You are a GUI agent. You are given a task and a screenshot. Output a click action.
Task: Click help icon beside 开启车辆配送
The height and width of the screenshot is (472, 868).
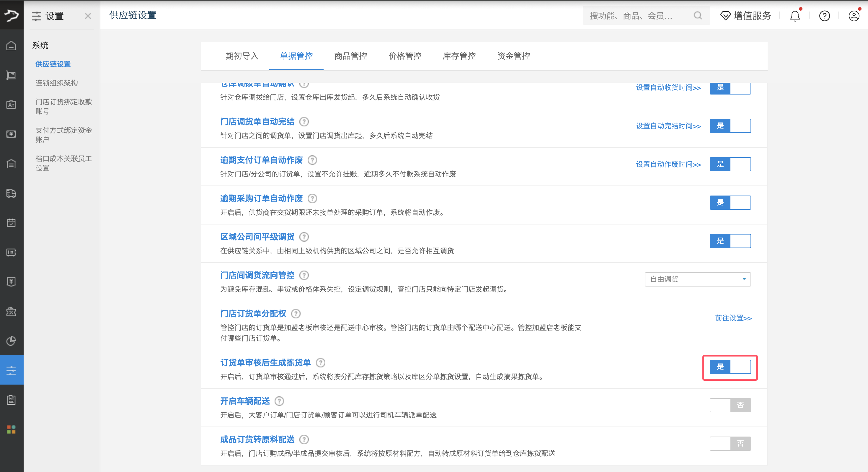click(279, 401)
